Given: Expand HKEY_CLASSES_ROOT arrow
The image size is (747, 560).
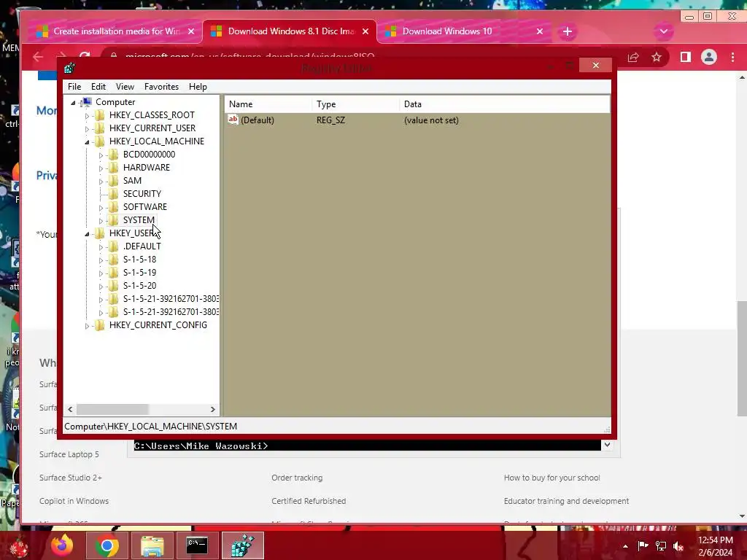Looking at the screenshot, I should click(87, 116).
